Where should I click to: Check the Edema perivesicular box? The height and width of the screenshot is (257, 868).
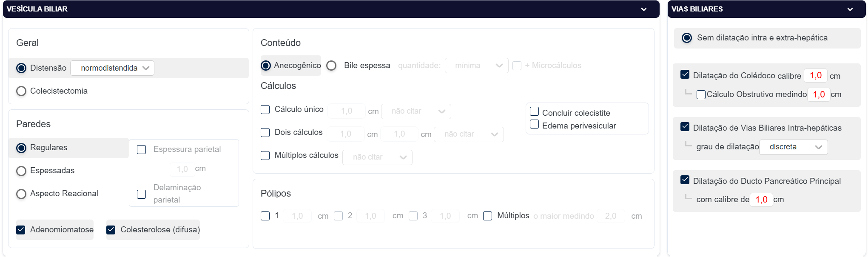(x=535, y=124)
